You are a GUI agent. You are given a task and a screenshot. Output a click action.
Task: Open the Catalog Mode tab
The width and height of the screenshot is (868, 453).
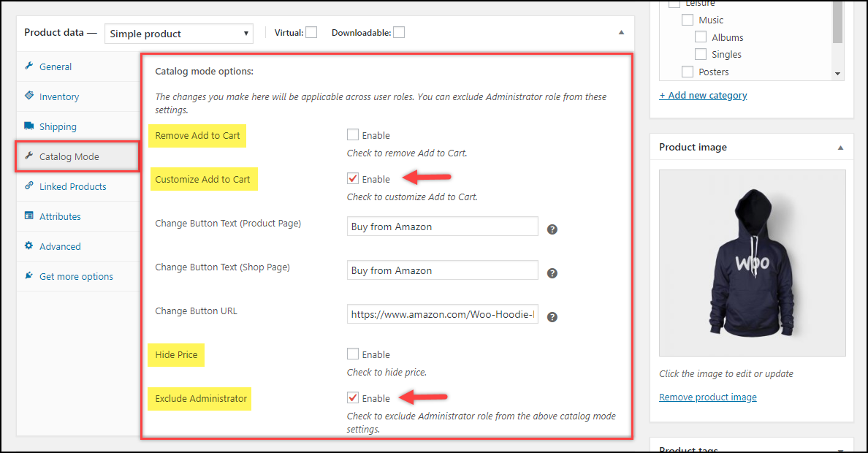(69, 156)
